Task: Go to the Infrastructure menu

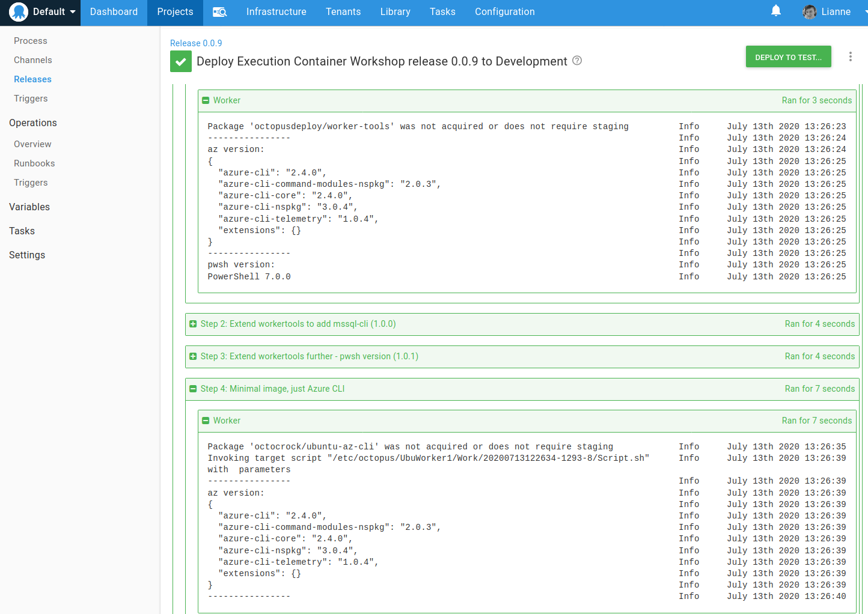Action: pyautogui.click(x=276, y=12)
